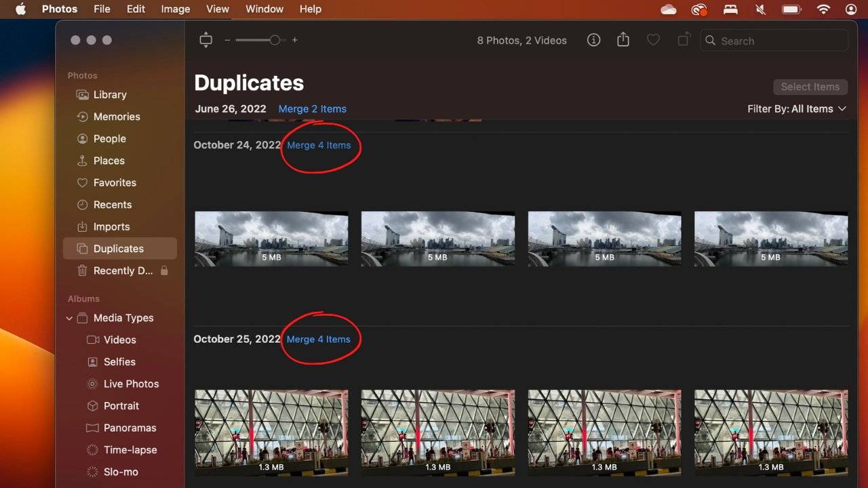The image size is (868, 488).
Task: Click the Select Items button
Action: click(x=810, y=87)
